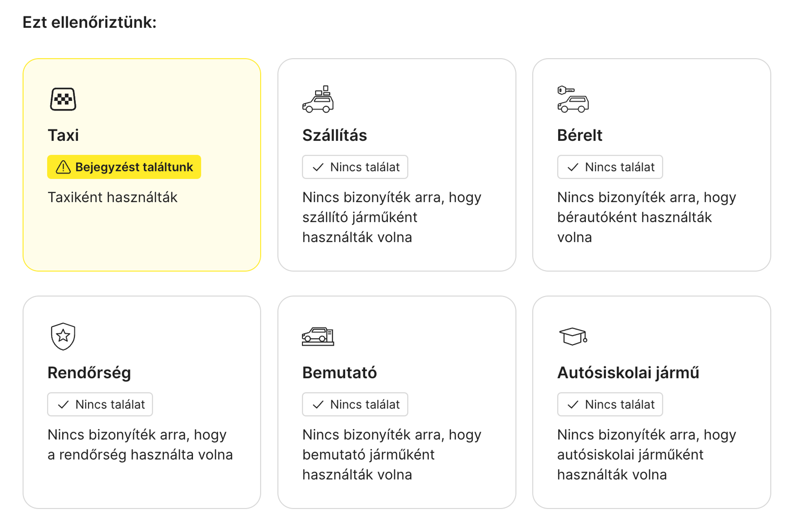Image resolution: width=793 pixels, height=532 pixels.
Task: Click 'Nincs találat' badge under Bérelt
Action: tap(610, 167)
